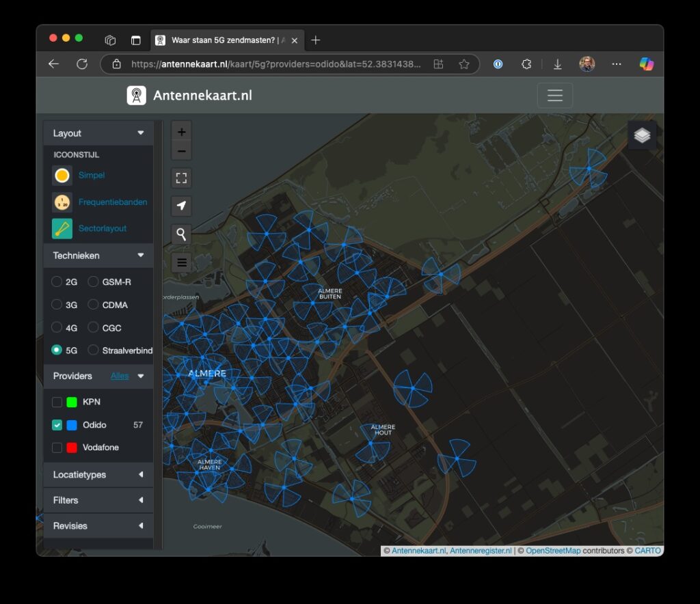Click the Alles providers link
The height and width of the screenshot is (604, 700).
(120, 376)
